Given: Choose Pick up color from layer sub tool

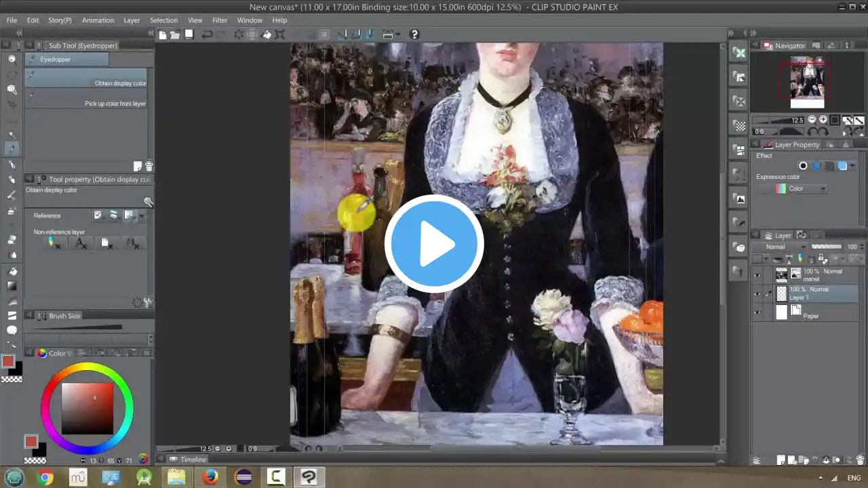Looking at the screenshot, I should point(86,99).
